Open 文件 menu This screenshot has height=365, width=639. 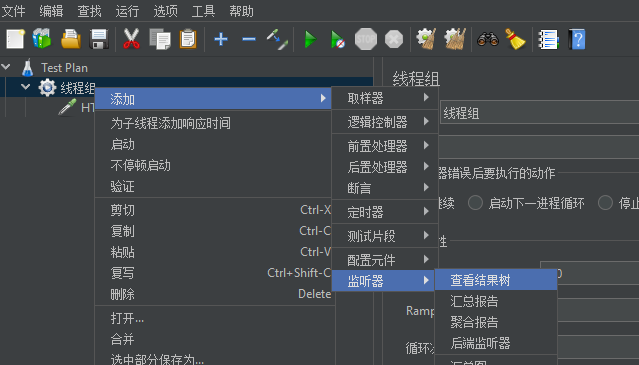tap(13, 11)
